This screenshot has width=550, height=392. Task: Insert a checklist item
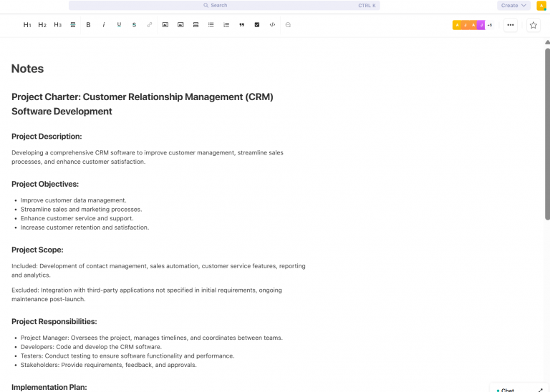pos(257,25)
